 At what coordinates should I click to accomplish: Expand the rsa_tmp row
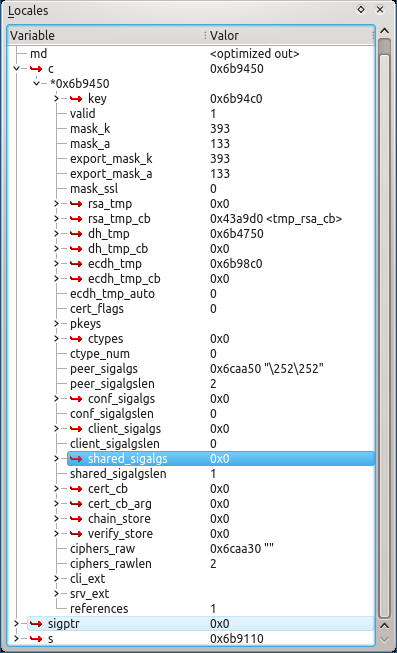tap(56, 204)
